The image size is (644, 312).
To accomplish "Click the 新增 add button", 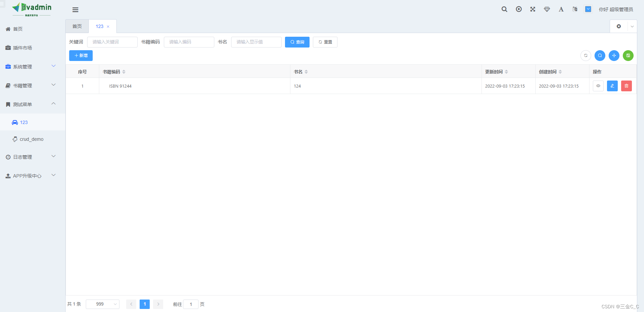I will pos(81,56).
